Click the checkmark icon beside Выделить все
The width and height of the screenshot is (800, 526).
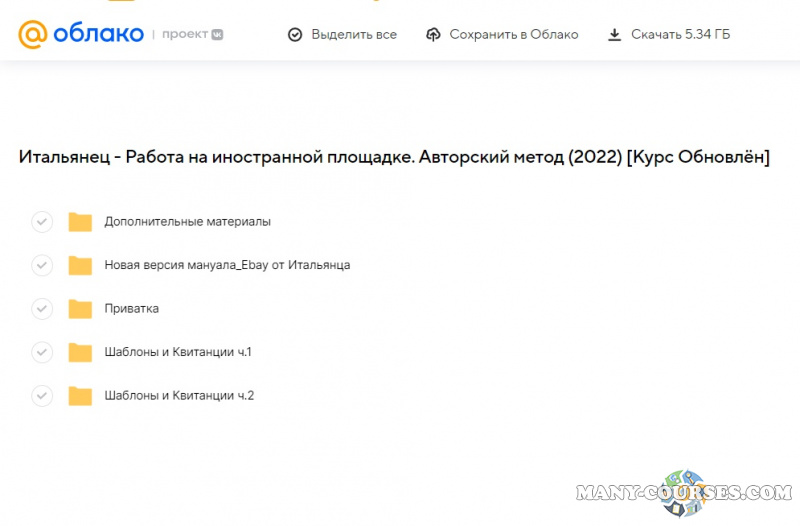(295, 35)
